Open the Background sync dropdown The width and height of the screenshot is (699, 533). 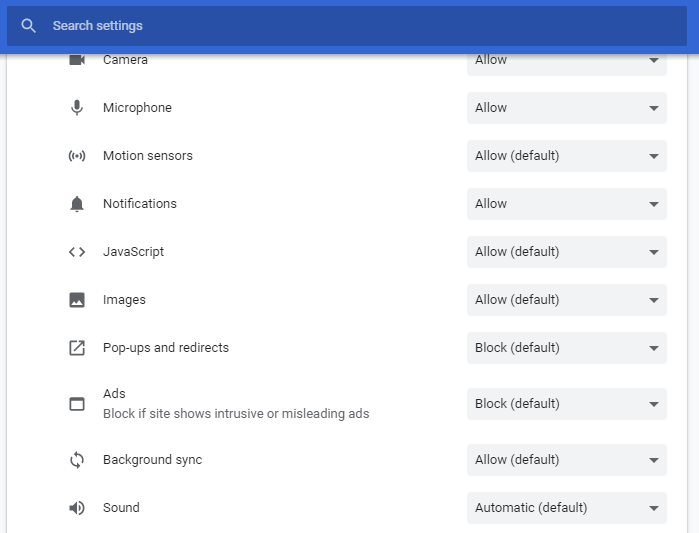pyautogui.click(x=567, y=460)
